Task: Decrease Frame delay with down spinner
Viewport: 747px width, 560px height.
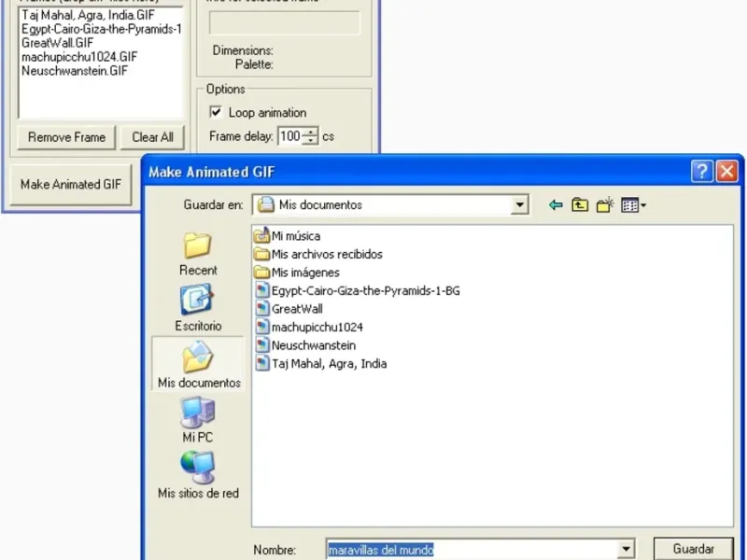Action: (x=311, y=141)
